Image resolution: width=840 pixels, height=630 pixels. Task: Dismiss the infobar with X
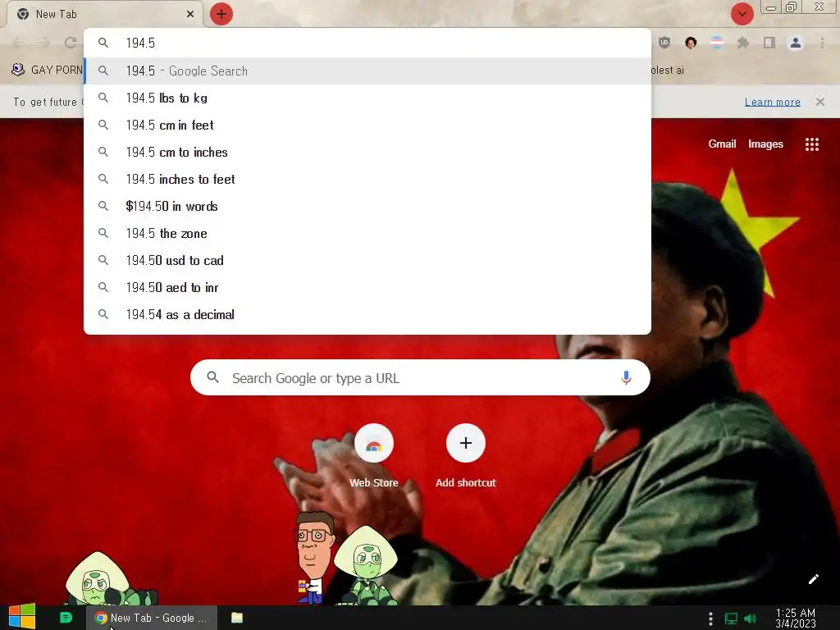click(x=819, y=101)
